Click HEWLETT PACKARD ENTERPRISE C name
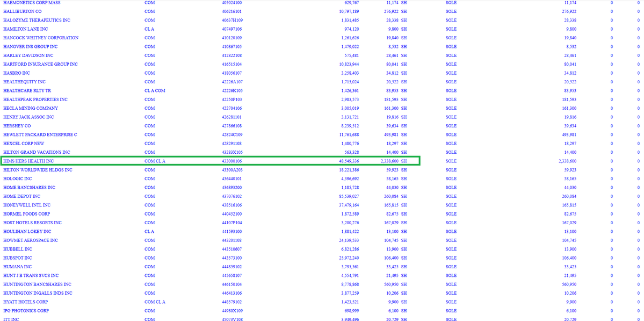The width and height of the screenshot is (644, 321). point(40,135)
